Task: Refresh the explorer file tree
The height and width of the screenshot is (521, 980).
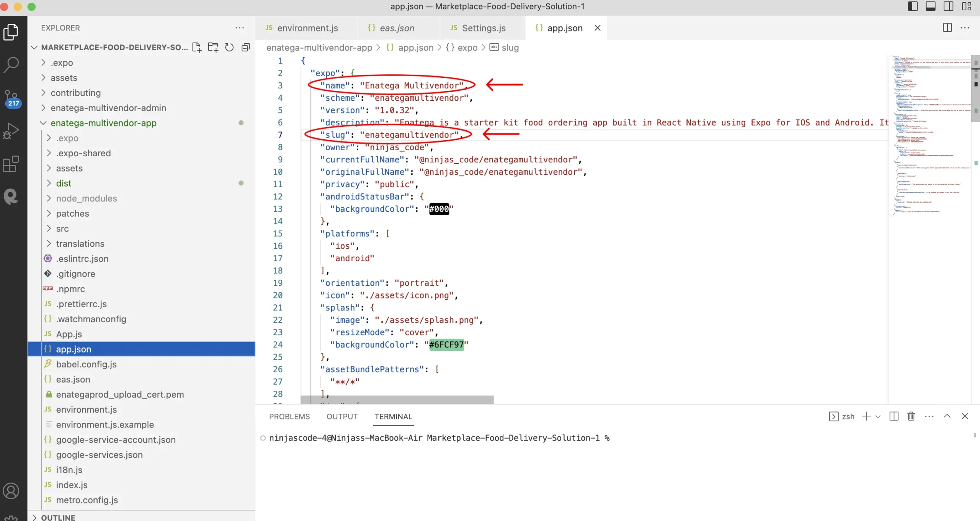Action: 229,47
